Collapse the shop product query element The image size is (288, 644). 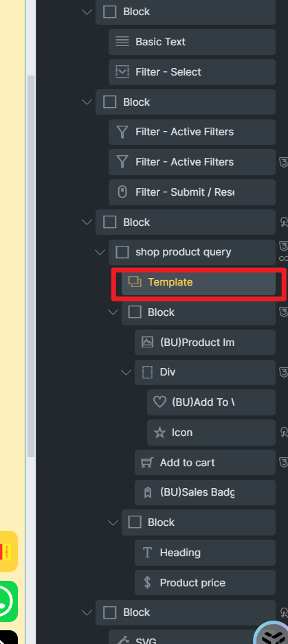tap(100, 252)
